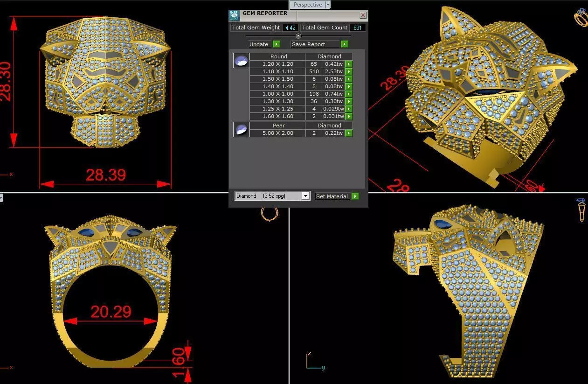Click the 20.29 inner diameter dimension label
The height and width of the screenshot is (384, 588).
tap(111, 311)
